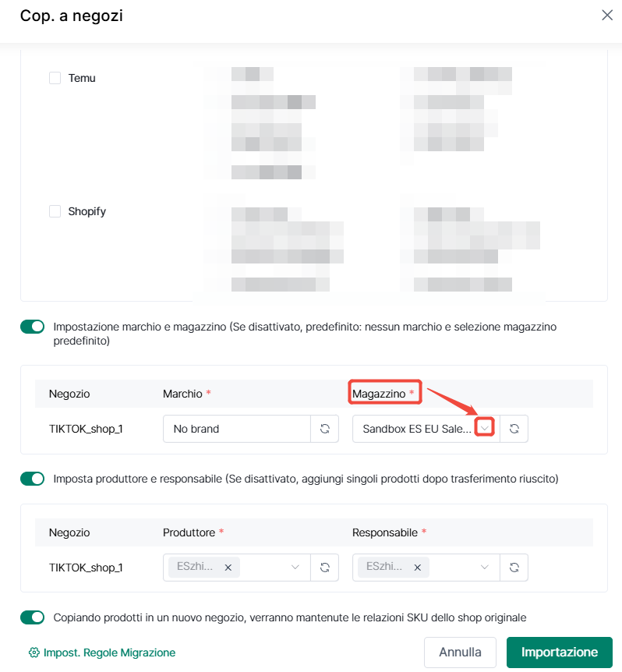
Task: Open the Responsabile dropdown chevron
Action: pos(485,568)
